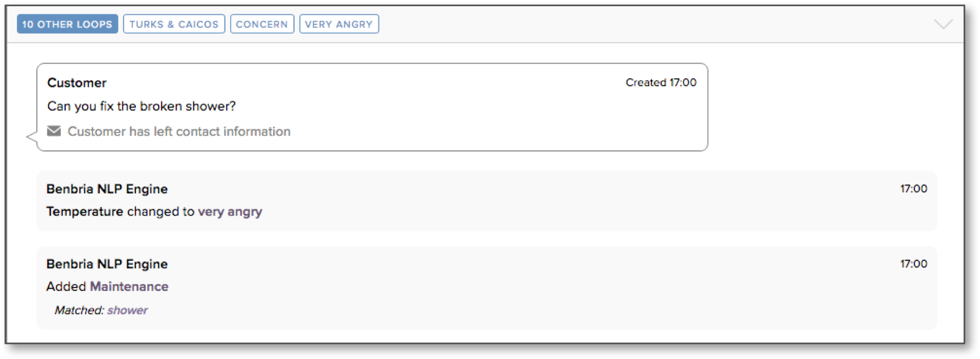Open the 10 Other Loops tag
980x359 pixels.
coord(67,24)
